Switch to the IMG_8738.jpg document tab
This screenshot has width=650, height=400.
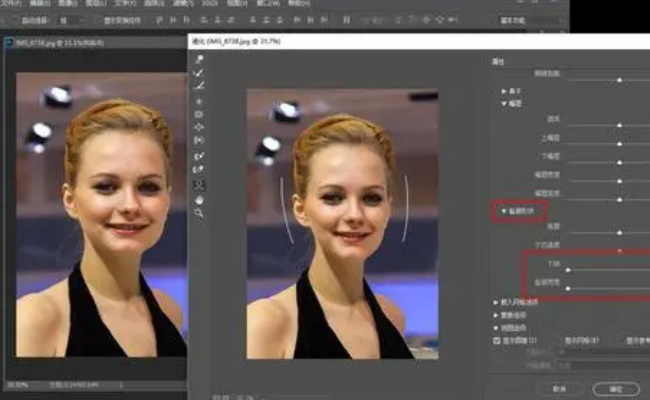click(x=50, y=43)
